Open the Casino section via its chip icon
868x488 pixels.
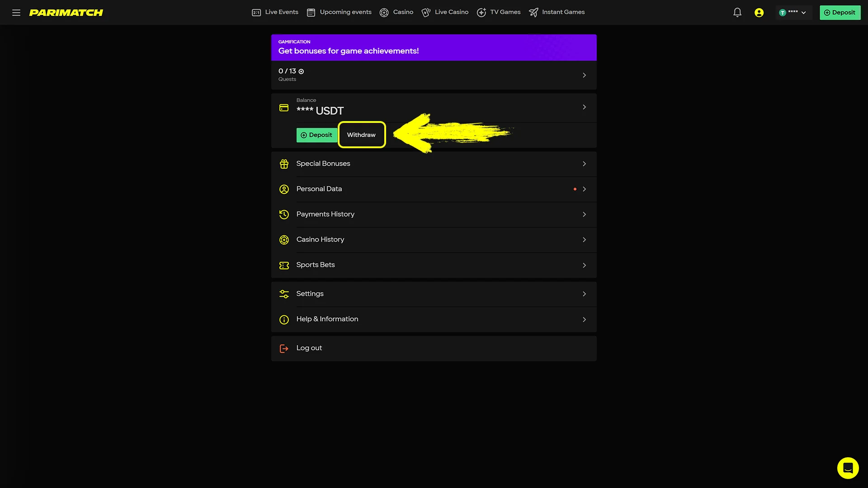(384, 12)
